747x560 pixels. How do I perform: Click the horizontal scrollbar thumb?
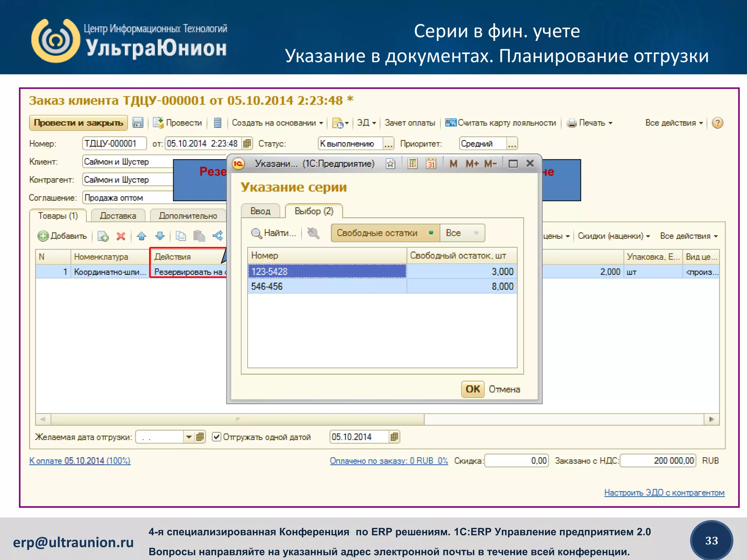click(237, 419)
